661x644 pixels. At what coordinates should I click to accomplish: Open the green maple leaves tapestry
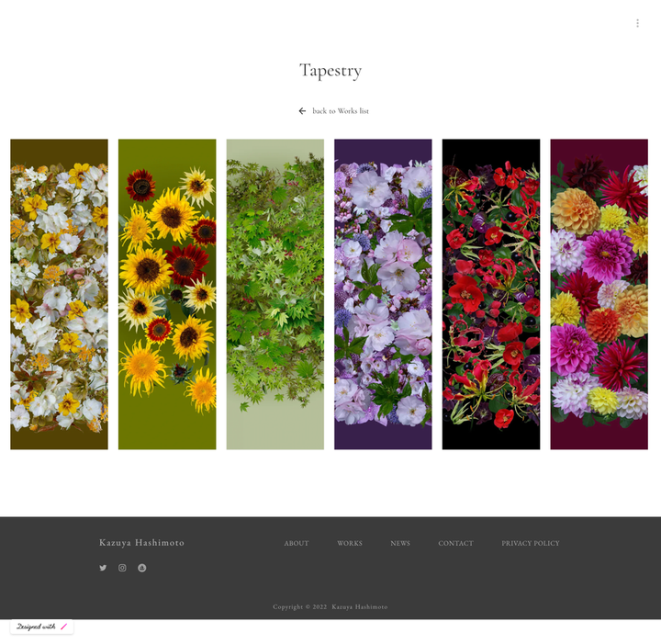[274, 294]
